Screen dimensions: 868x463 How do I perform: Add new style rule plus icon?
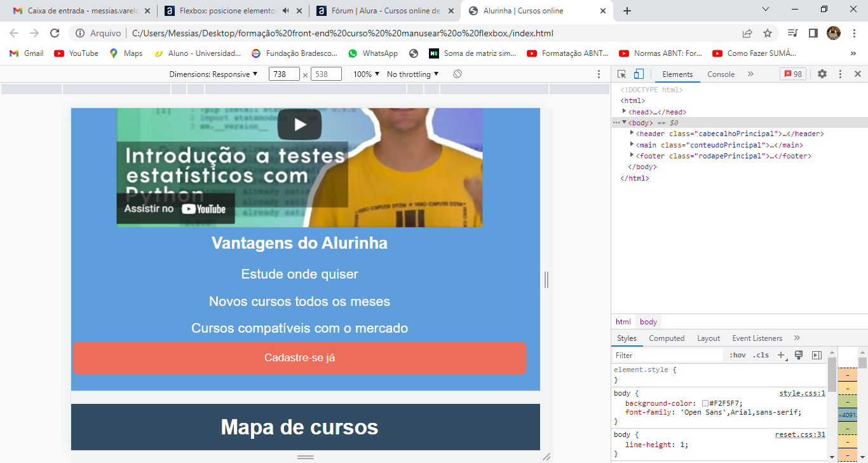[781, 356]
